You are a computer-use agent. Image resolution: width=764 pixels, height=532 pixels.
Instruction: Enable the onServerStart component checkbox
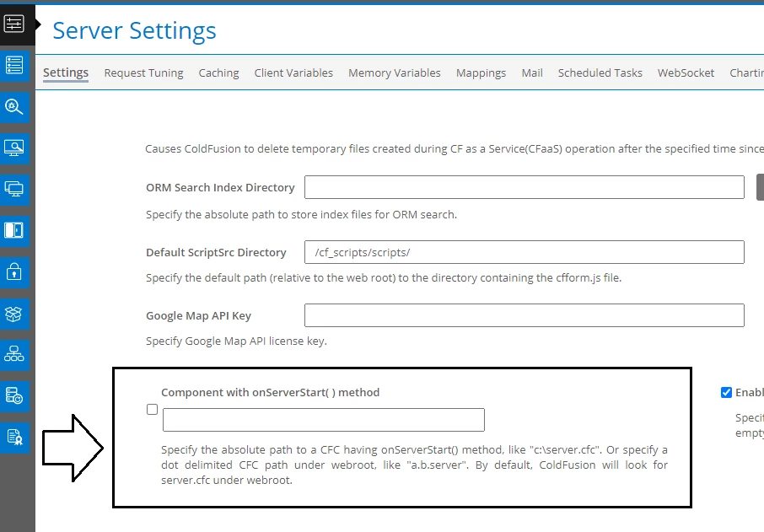coord(152,409)
